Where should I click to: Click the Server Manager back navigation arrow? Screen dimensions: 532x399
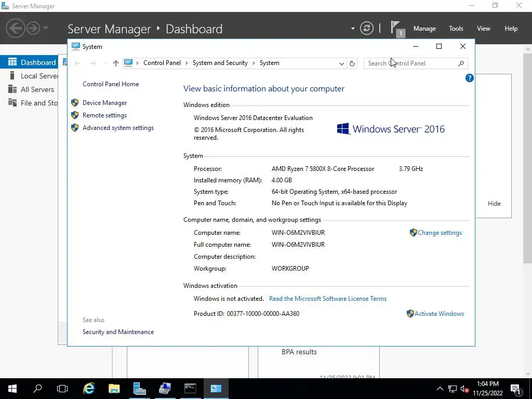15,28
